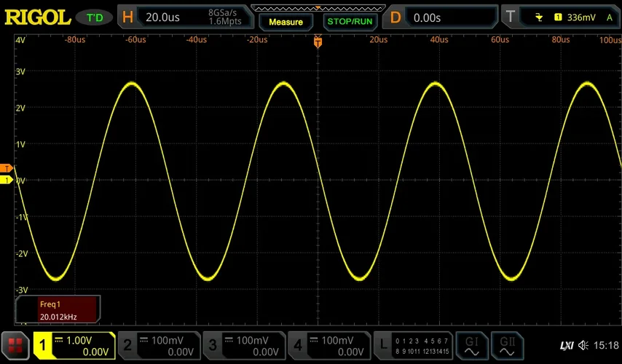This screenshot has height=364, width=622.
Task: Click the channel 1 offset 0.00V value
Action: pos(95,352)
